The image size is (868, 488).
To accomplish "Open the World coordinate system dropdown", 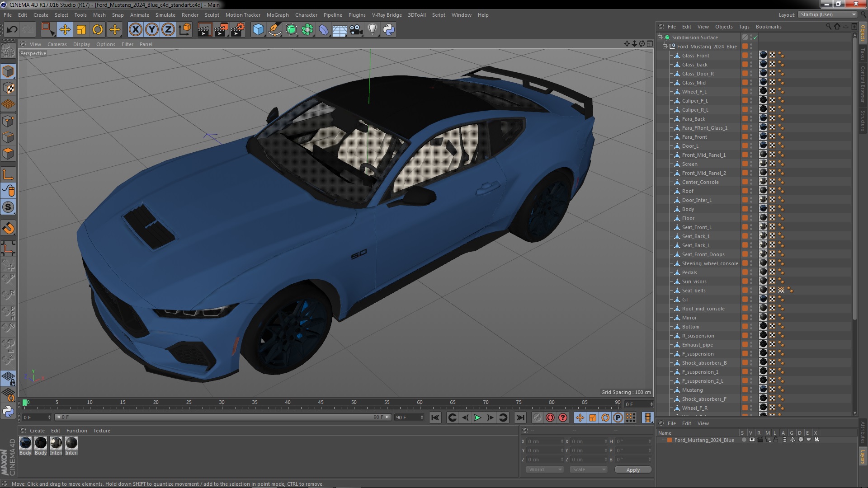I will [x=544, y=469].
